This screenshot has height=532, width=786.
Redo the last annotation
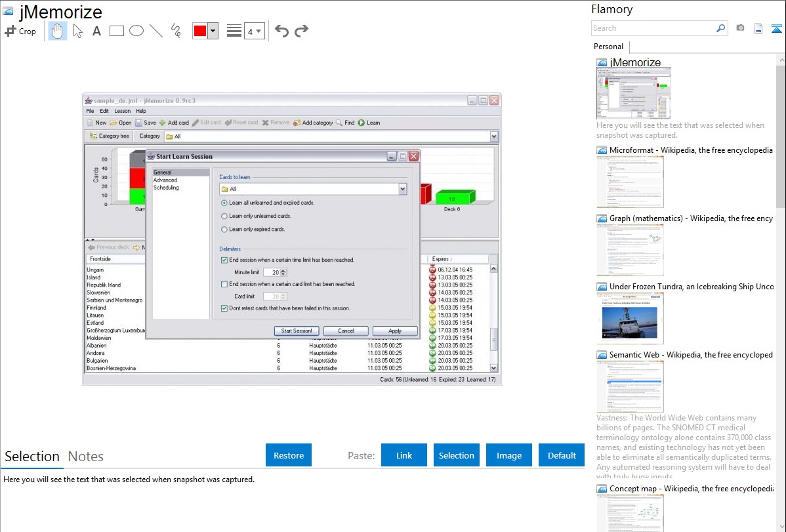pyautogui.click(x=301, y=31)
